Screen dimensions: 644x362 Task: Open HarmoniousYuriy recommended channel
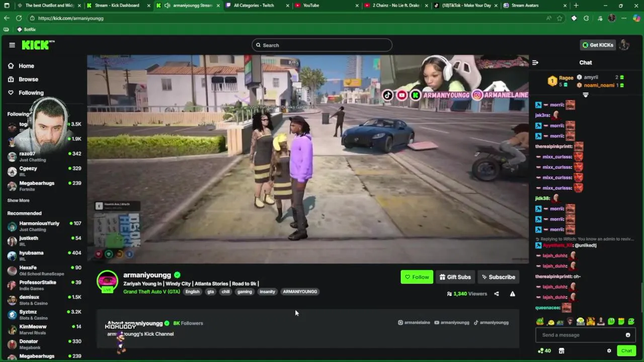(x=44, y=226)
